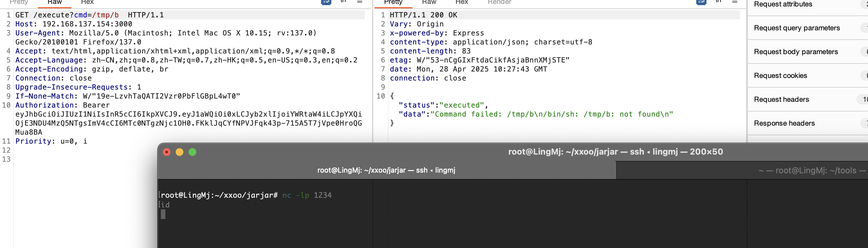Click response status line HTTP/1.1 200 OK
Screen dimensions: 868x248
point(424,15)
